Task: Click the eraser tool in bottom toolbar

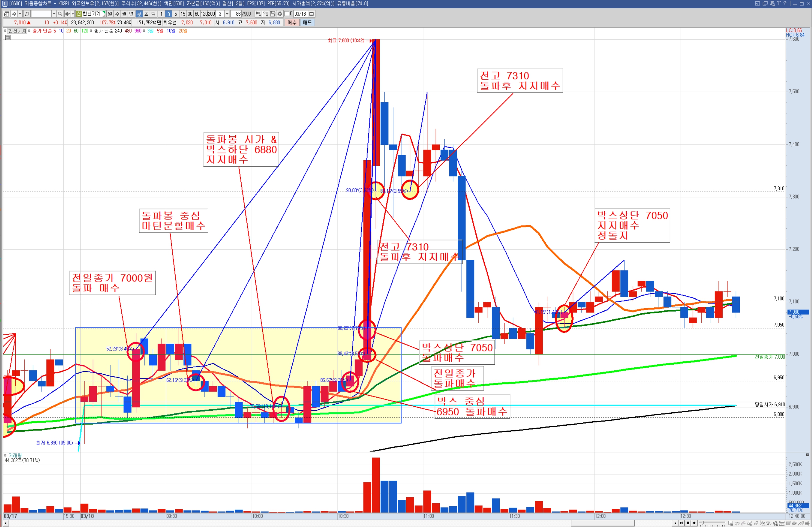Action: coord(756,523)
